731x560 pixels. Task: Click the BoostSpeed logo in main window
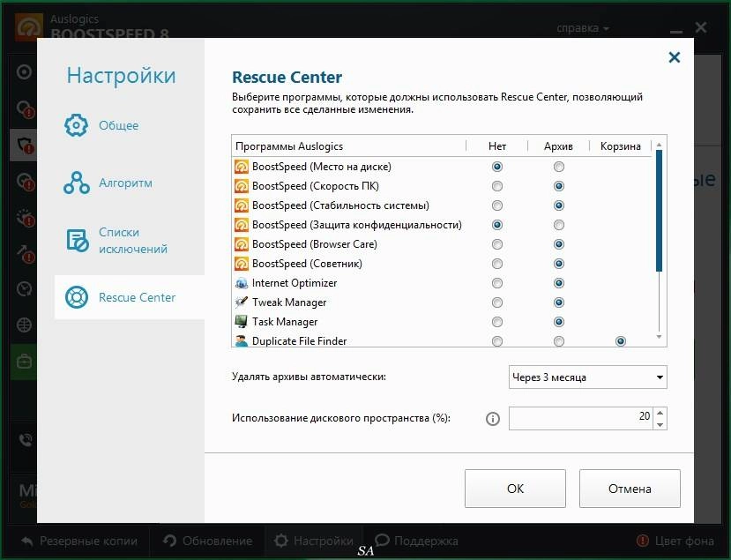[29, 26]
